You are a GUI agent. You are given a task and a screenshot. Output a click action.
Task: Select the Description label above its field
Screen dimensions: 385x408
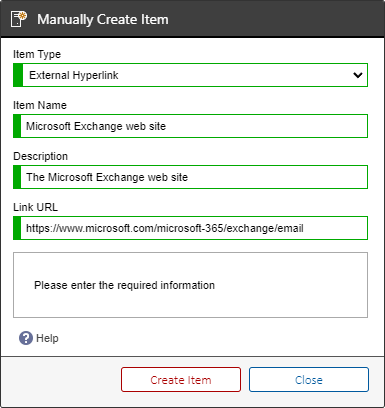pyautogui.click(x=41, y=156)
